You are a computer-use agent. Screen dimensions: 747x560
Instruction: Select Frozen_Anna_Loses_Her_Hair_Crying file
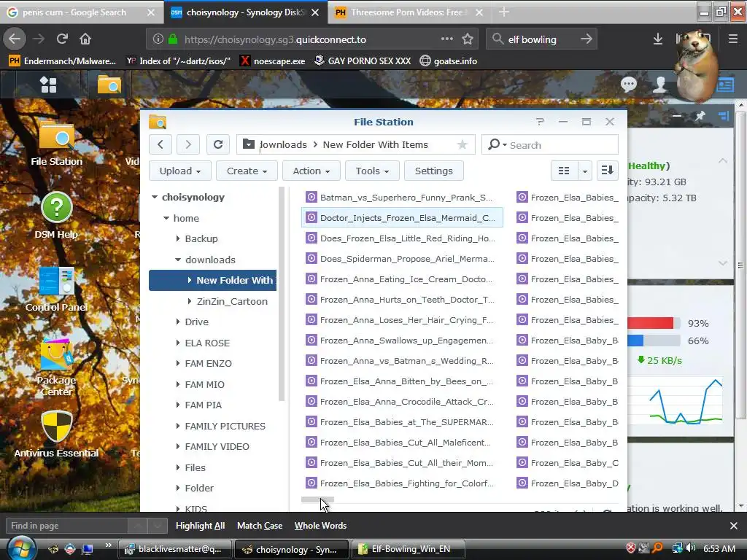coord(402,320)
